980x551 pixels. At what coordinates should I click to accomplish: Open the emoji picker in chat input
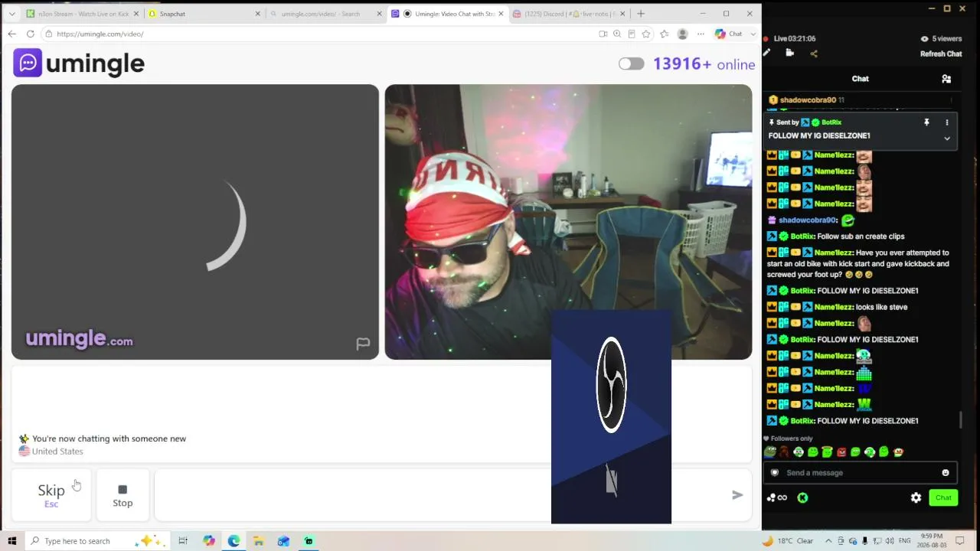[946, 473]
